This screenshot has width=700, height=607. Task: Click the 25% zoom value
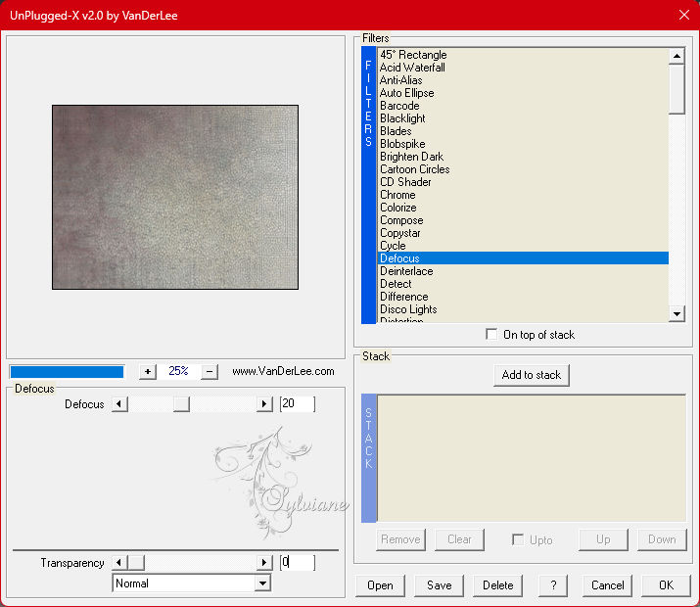pyautogui.click(x=178, y=371)
